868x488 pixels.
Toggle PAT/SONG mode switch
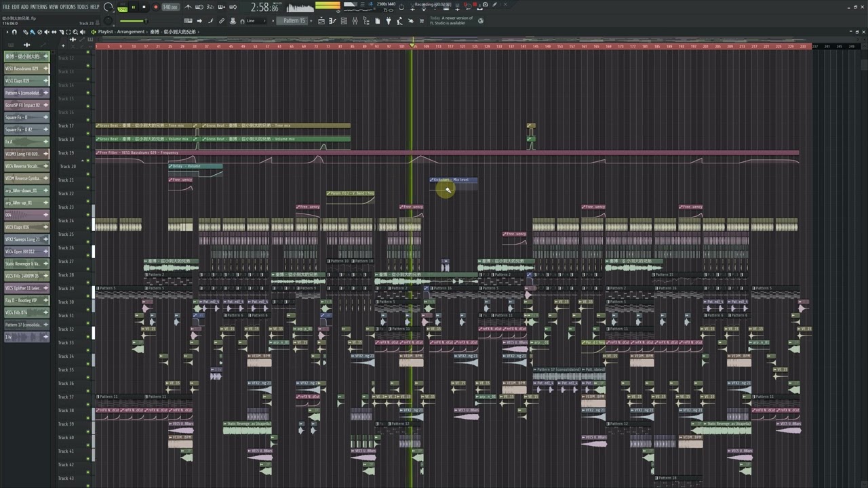point(122,7)
